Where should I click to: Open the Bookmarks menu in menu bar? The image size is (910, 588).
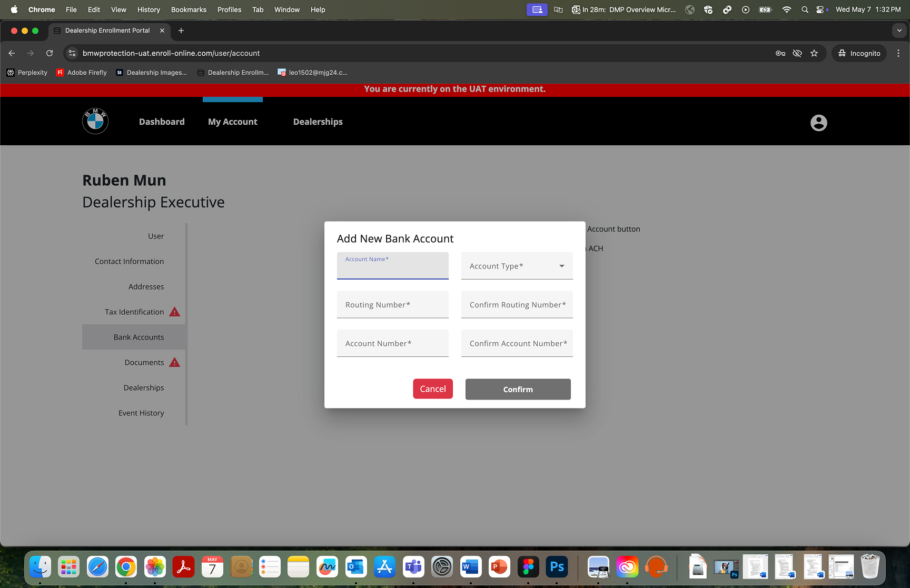(x=189, y=9)
